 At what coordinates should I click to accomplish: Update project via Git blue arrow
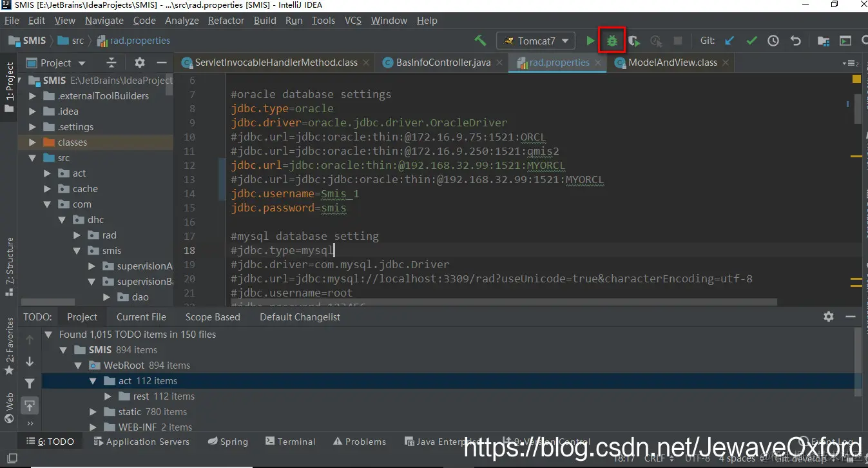[729, 41]
